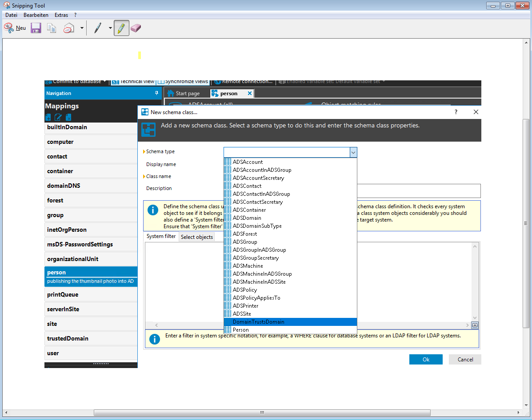Close the New schema class dialog
This screenshot has height=420, width=532.
click(x=476, y=112)
